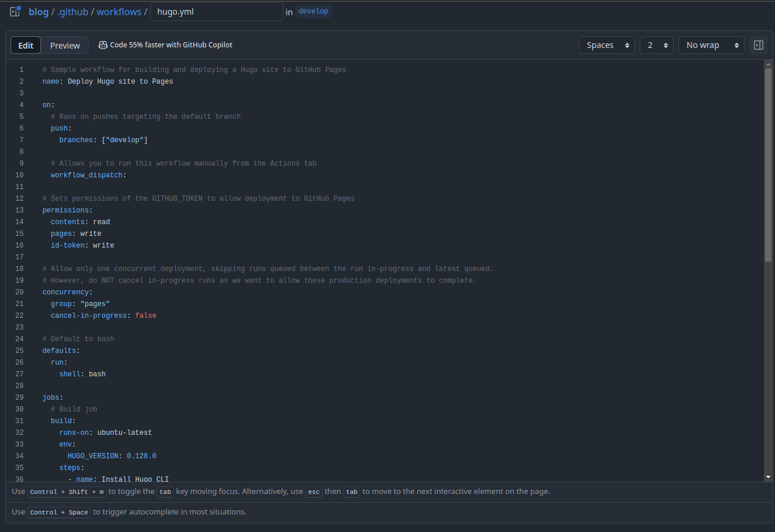The image size is (775, 532).
Task: Click the 'build:' key on line 31
Action: coord(63,421)
